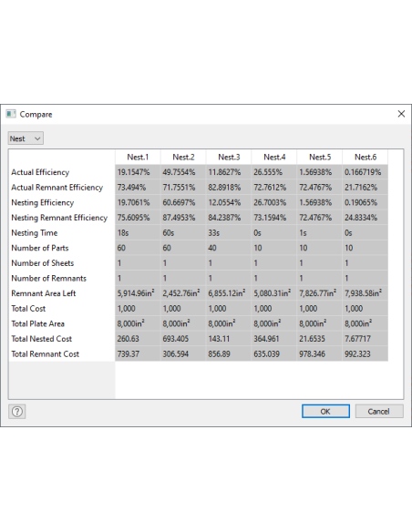Click the Nesting Remnant Efficiency row label
The image size is (412, 532).
pos(59,218)
